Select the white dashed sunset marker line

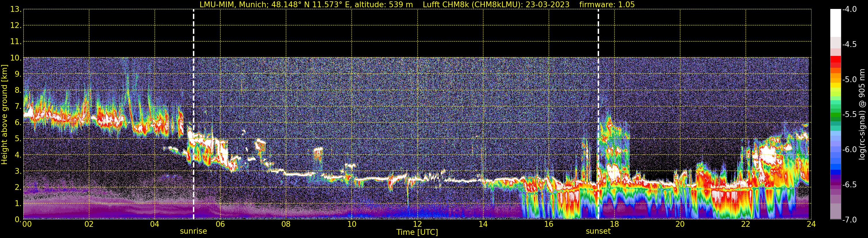599,114
